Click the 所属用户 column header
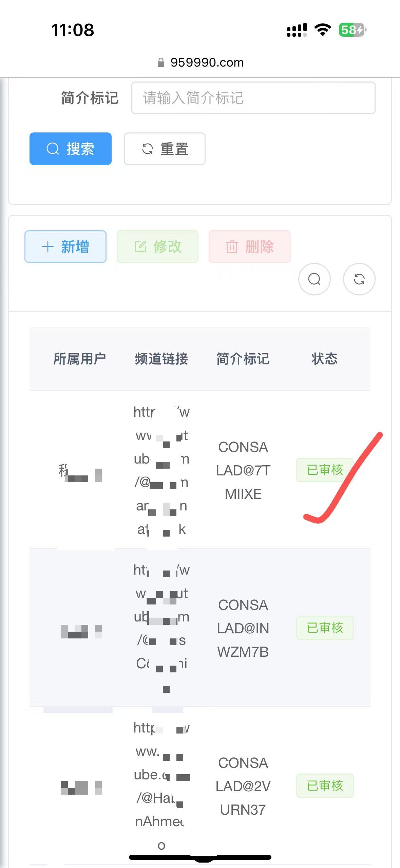The width and height of the screenshot is (400, 868). coord(80,359)
